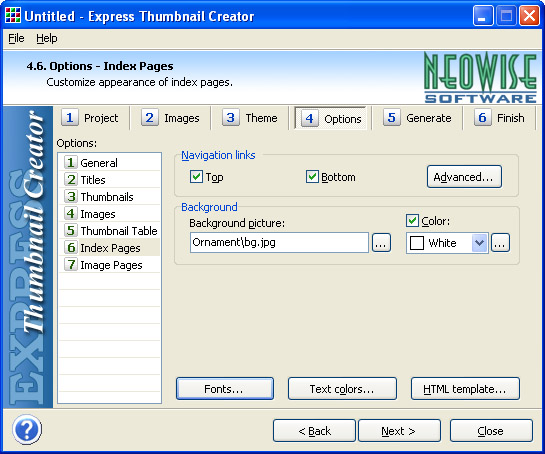Click the Close button at bottom
Image resolution: width=545 pixels, height=454 pixels.
point(491,431)
